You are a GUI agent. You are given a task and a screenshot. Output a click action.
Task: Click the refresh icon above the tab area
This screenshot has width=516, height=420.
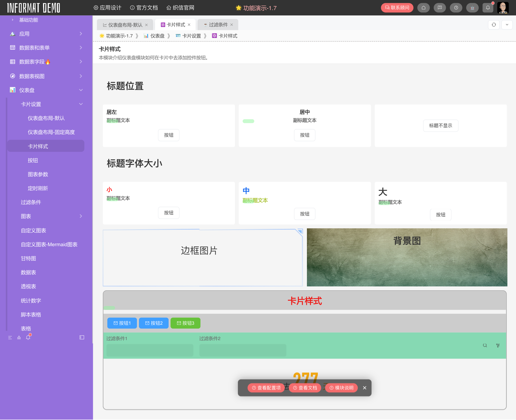coord(494,25)
